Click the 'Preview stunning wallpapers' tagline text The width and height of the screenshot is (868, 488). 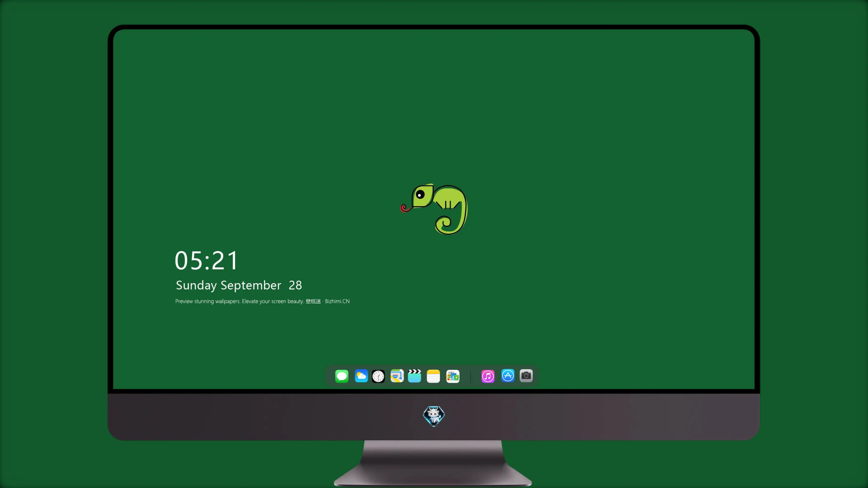pos(262,301)
